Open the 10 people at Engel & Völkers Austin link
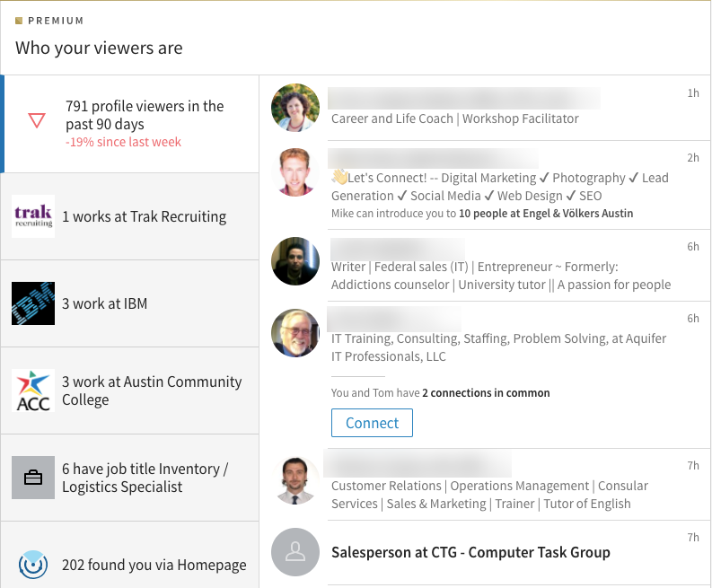This screenshot has height=588, width=712. (x=546, y=214)
